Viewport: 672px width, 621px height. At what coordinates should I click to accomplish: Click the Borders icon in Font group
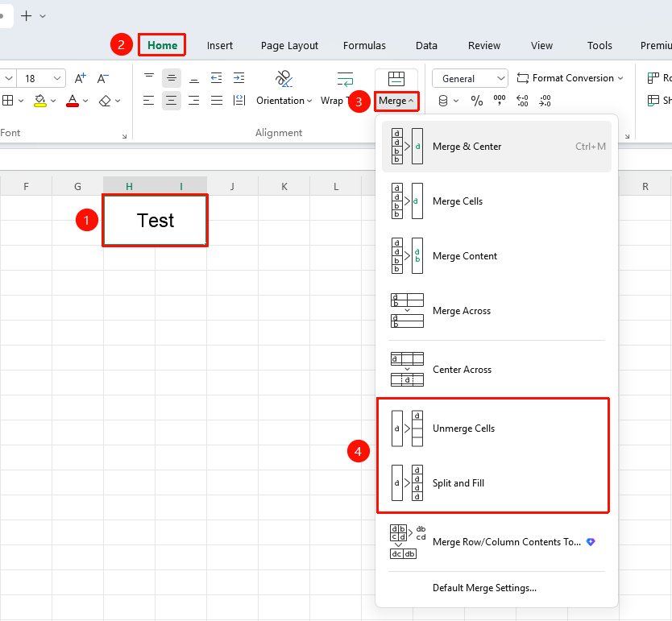[8, 101]
